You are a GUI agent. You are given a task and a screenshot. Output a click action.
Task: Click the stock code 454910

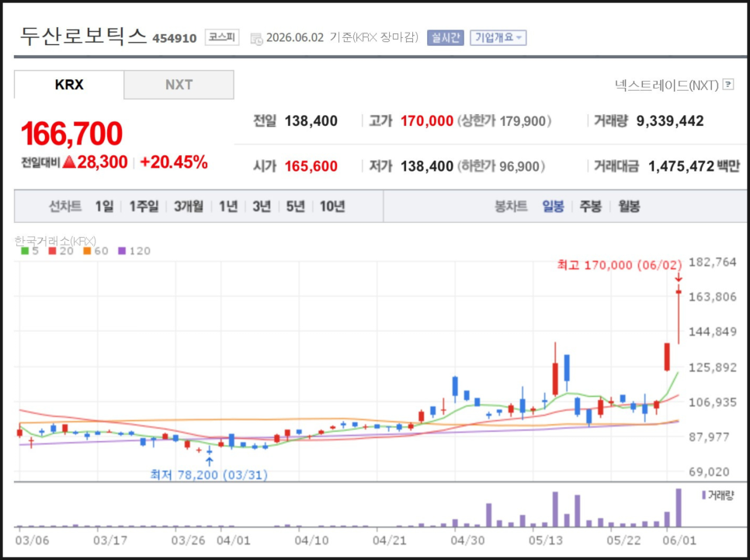(174, 38)
